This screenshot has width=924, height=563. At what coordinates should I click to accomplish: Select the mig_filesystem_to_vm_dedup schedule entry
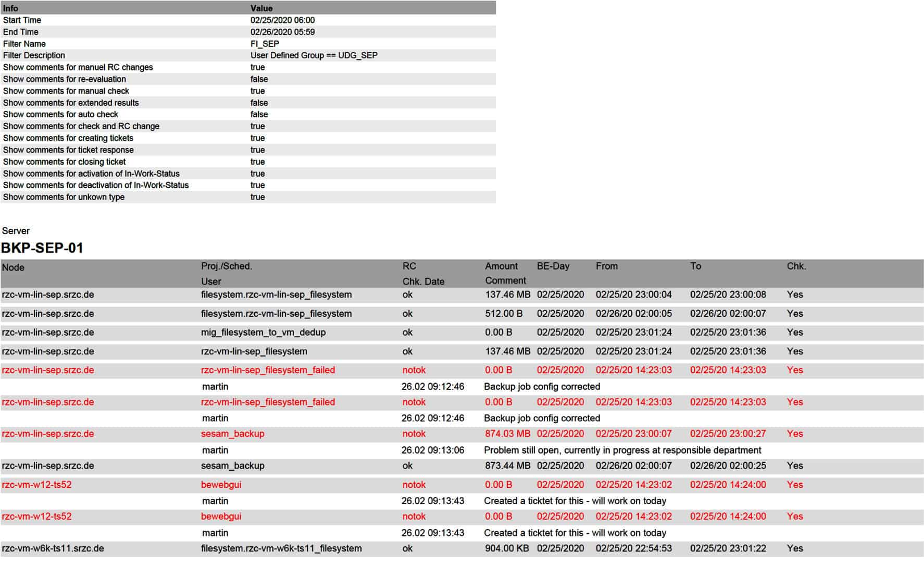coord(263,332)
